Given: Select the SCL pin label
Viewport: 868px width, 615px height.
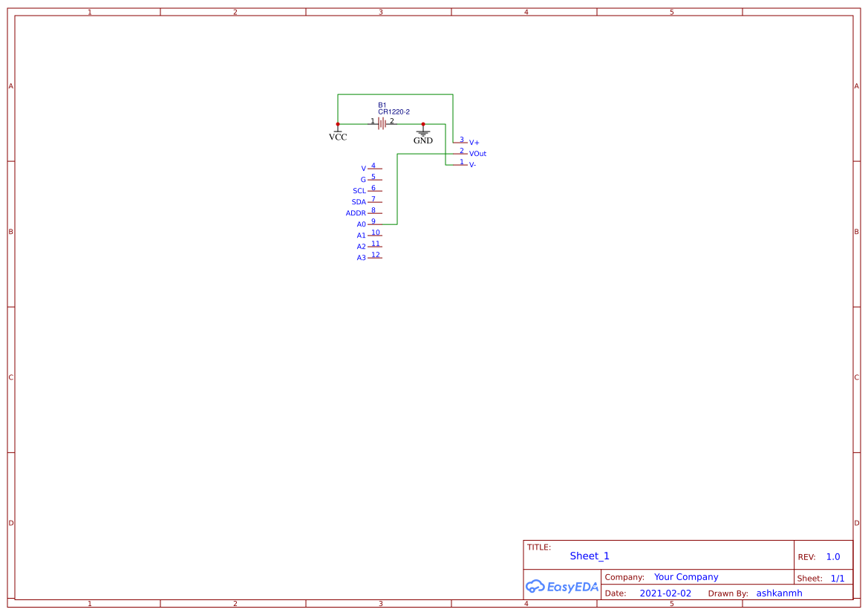Looking at the screenshot, I should pos(359,191).
